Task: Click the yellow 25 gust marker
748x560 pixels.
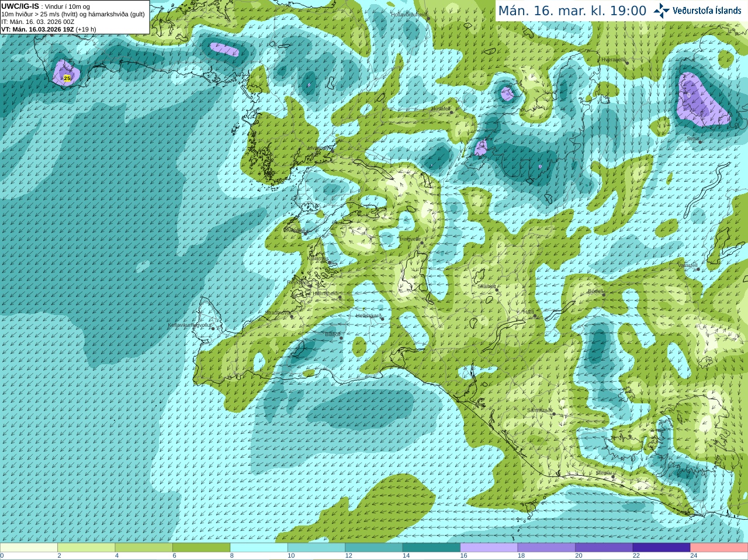Action: 67,78
